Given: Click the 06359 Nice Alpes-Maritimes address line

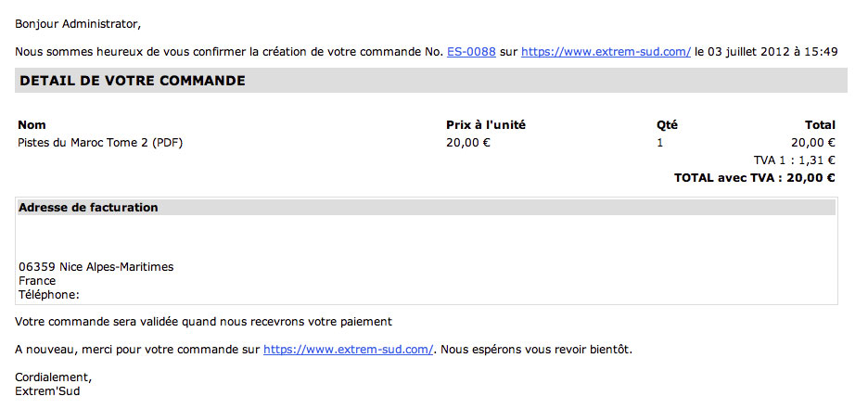Looking at the screenshot, I should [96, 267].
